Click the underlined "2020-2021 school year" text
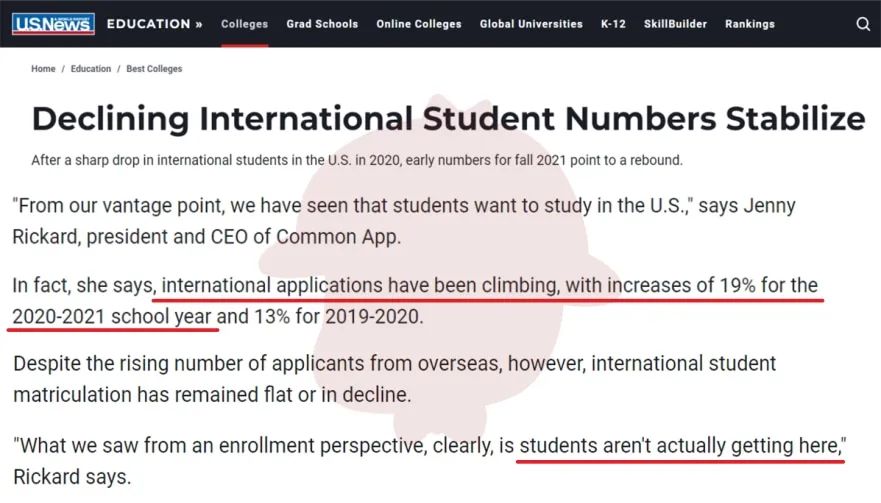 (113, 317)
